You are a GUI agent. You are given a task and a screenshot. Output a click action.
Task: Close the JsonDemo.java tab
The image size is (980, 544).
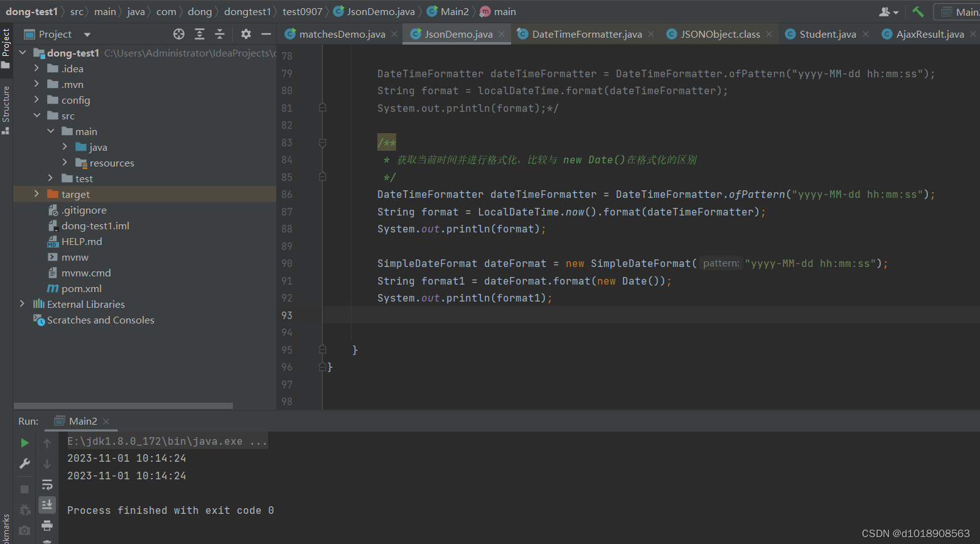(x=502, y=34)
